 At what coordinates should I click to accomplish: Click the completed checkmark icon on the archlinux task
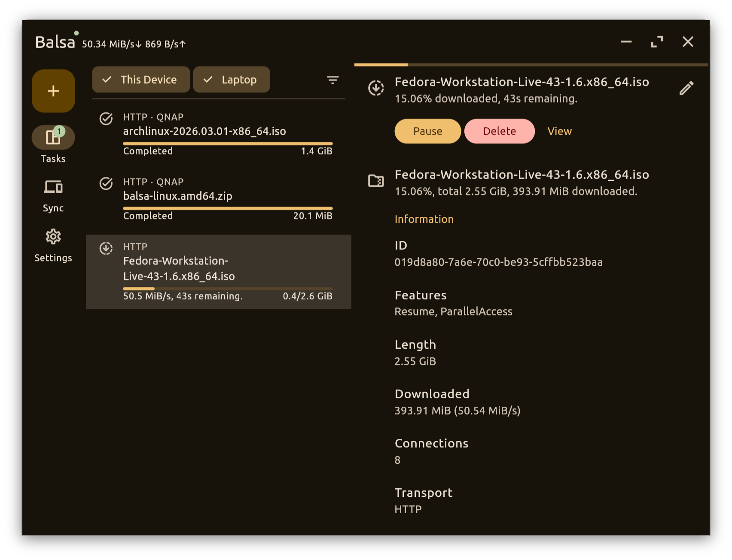pos(106,119)
